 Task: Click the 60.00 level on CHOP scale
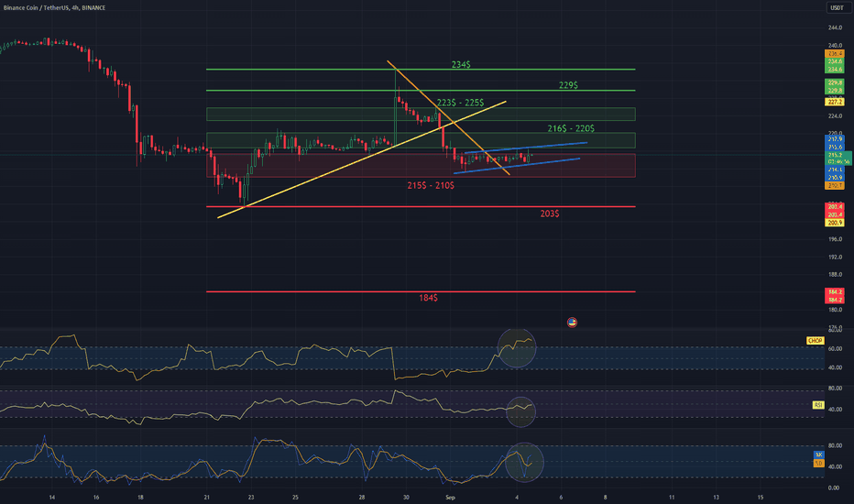click(x=835, y=349)
